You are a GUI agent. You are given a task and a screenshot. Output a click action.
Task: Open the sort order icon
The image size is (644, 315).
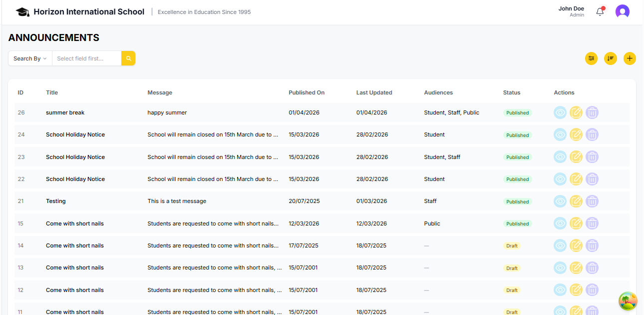611,58
